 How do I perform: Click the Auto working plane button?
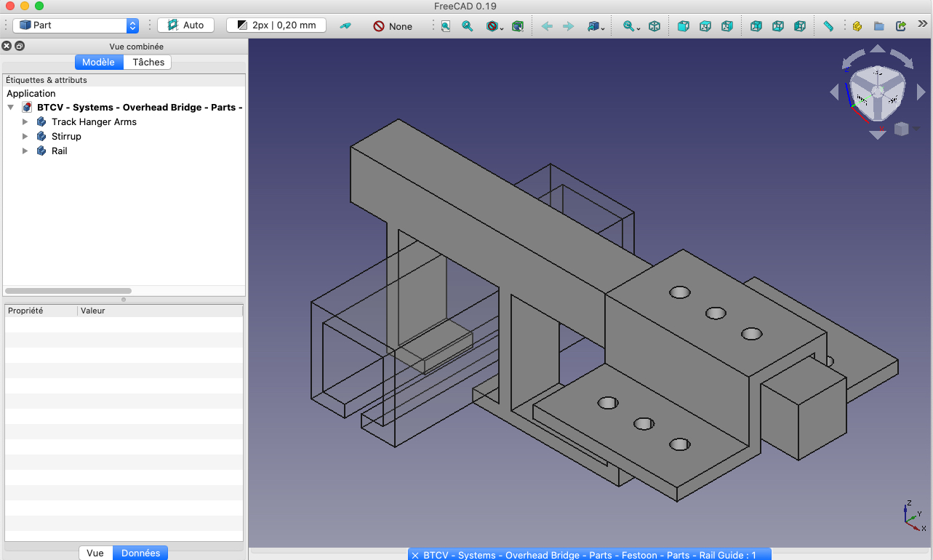(x=186, y=25)
